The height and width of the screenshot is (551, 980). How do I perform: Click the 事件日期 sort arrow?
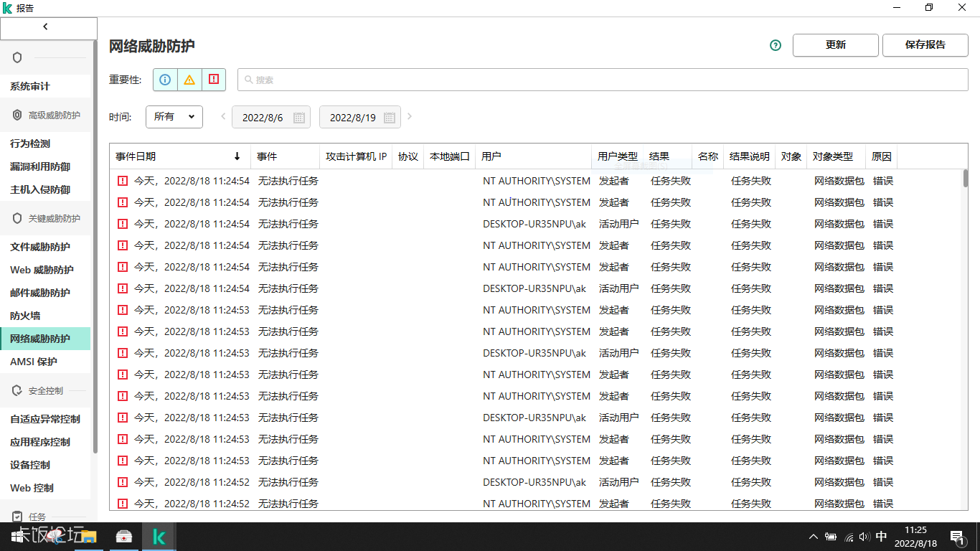237,156
